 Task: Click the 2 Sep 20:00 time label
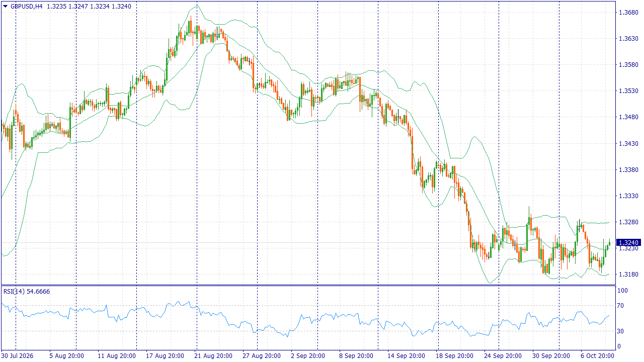[308, 355]
